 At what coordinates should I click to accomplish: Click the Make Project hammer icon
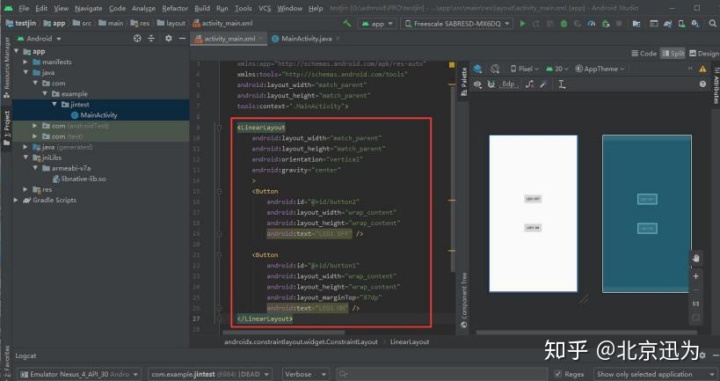(x=348, y=23)
